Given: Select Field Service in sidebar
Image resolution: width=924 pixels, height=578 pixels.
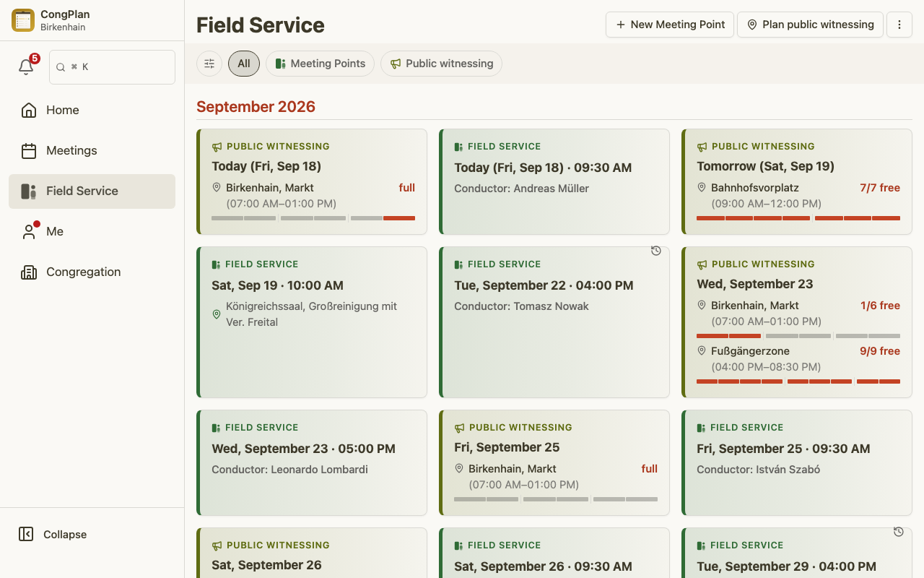Looking at the screenshot, I should [x=92, y=191].
